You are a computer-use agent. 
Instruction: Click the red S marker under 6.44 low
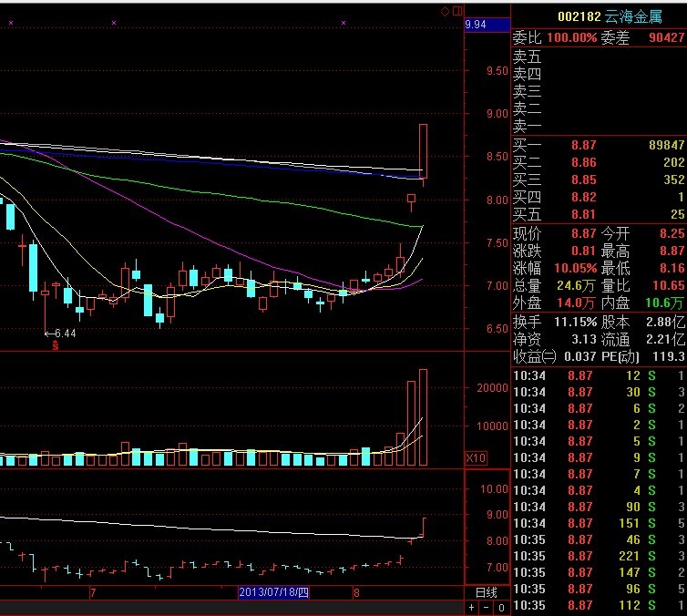click(x=56, y=345)
